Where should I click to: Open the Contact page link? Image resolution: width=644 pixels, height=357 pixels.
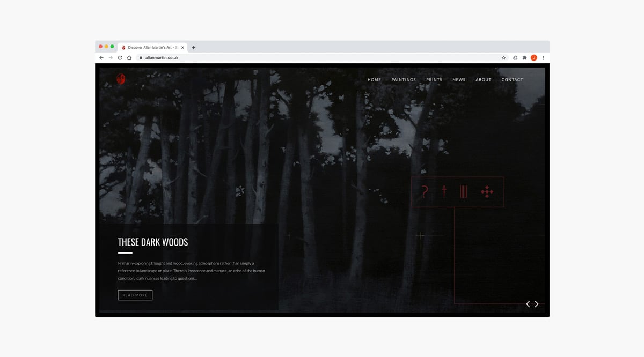pyautogui.click(x=512, y=80)
